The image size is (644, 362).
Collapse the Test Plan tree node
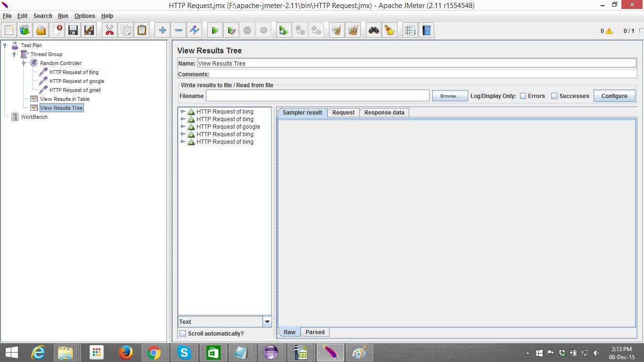click(5, 45)
